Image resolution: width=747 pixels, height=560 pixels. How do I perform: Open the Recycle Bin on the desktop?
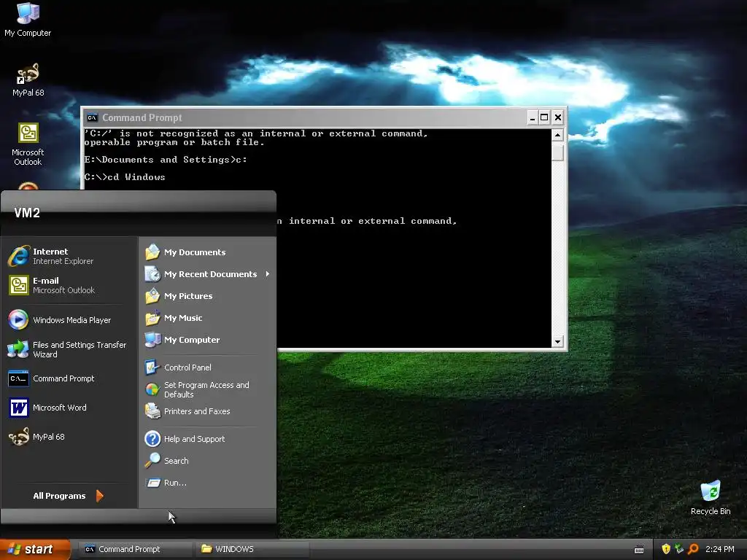click(711, 498)
